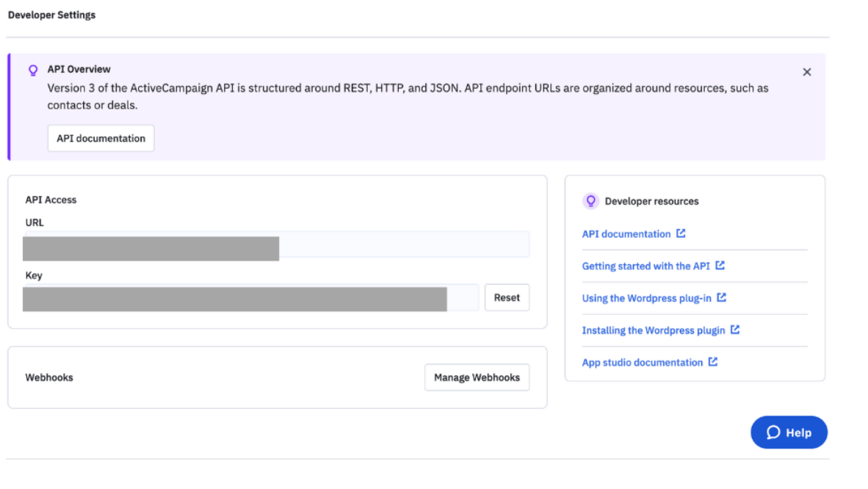The image size is (868, 489).
Task: Click the lightbulb icon beside API Overview
Action: click(33, 70)
